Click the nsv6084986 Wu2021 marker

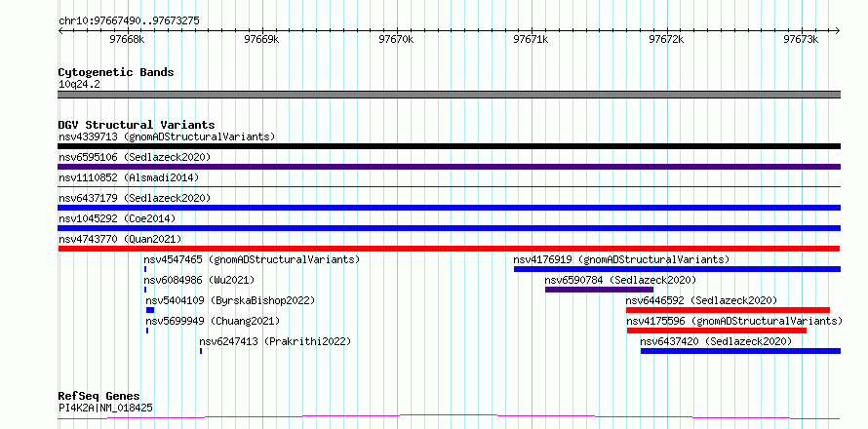click(x=145, y=290)
